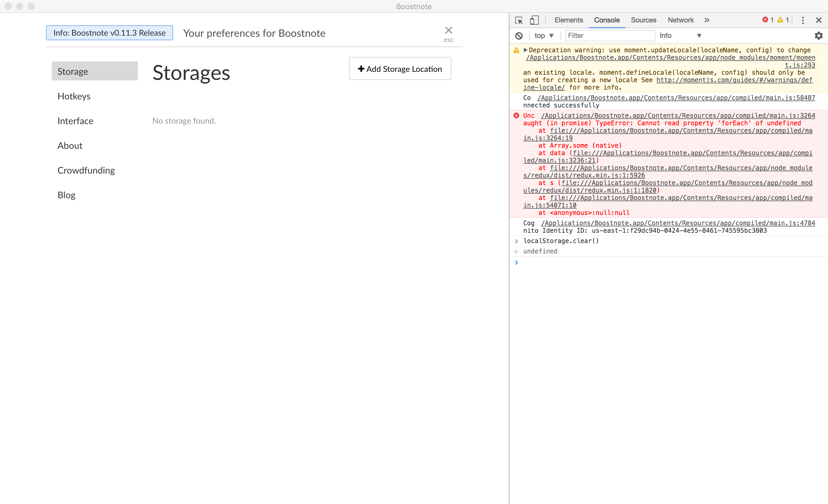Open the Info log level dropdown
828x504 pixels.
point(680,36)
